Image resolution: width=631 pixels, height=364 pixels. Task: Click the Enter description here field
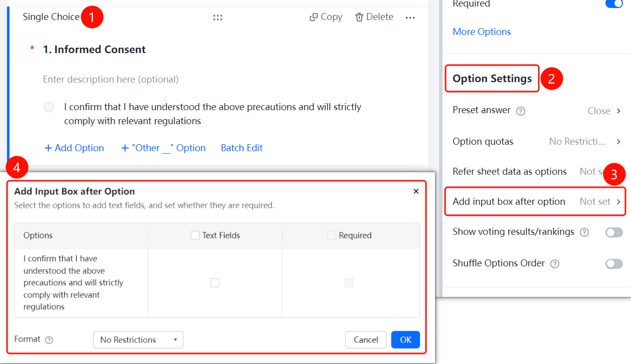[x=111, y=80]
